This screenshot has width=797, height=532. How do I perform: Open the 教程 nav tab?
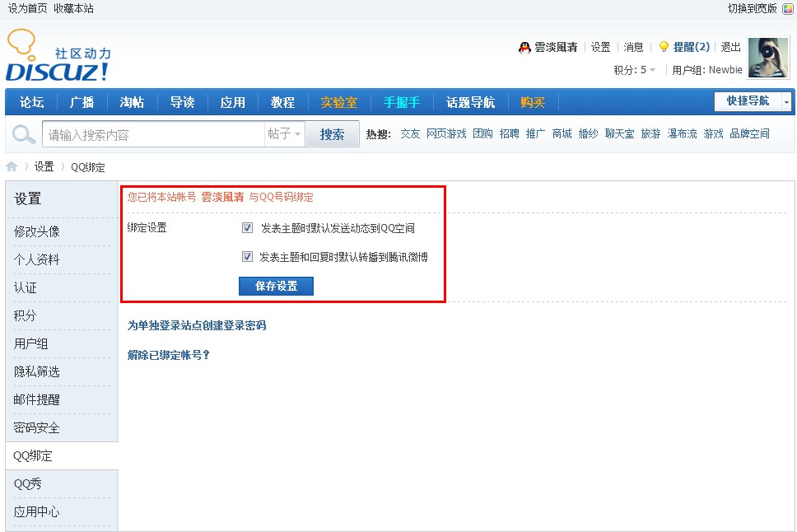[x=282, y=102]
